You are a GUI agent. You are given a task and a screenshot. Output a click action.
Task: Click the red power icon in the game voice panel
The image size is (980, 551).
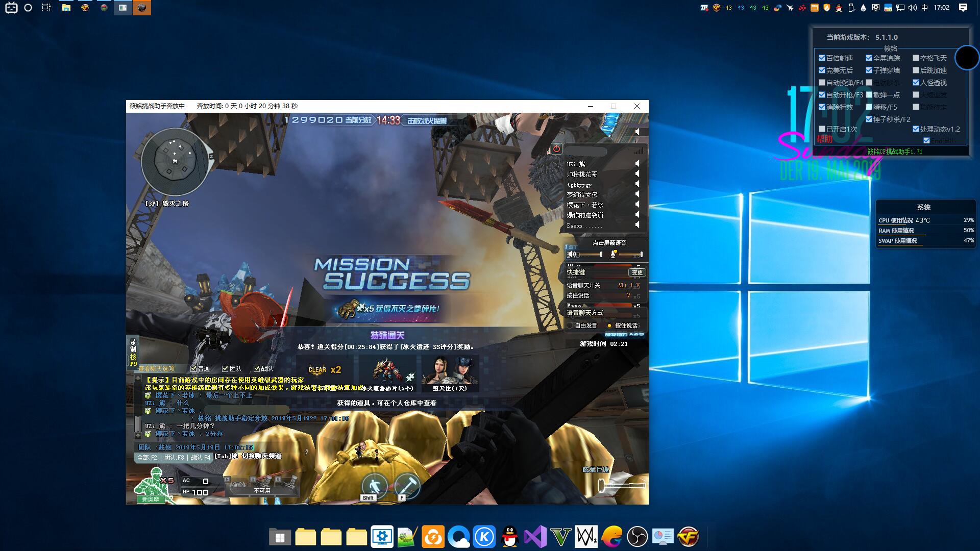pyautogui.click(x=556, y=149)
